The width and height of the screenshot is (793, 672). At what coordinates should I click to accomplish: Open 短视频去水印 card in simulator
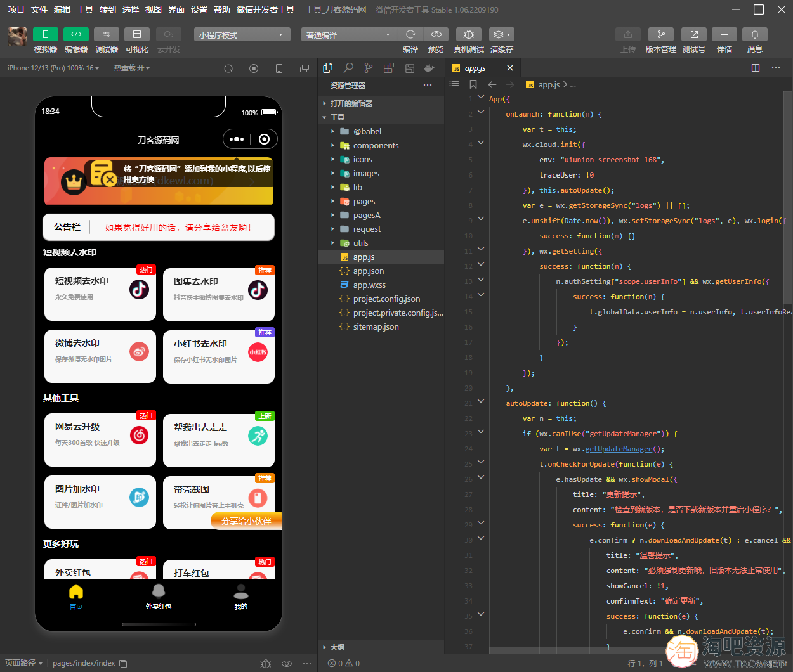coord(100,294)
